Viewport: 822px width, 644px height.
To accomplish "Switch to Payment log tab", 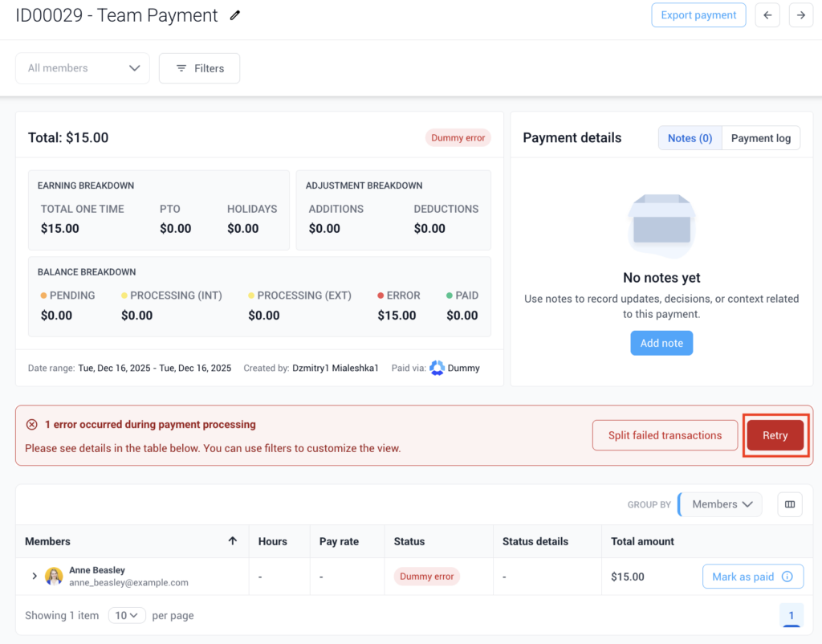I will click(x=761, y=138).
